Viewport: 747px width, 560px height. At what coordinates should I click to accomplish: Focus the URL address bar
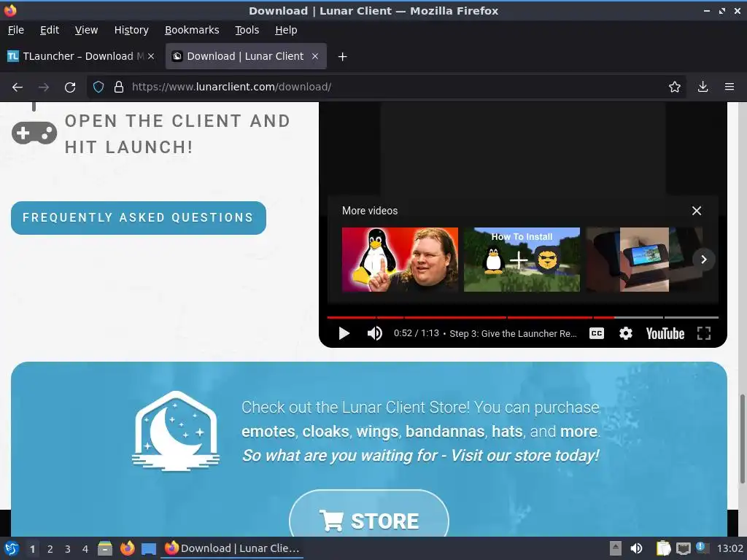click(x=386, y=87)
